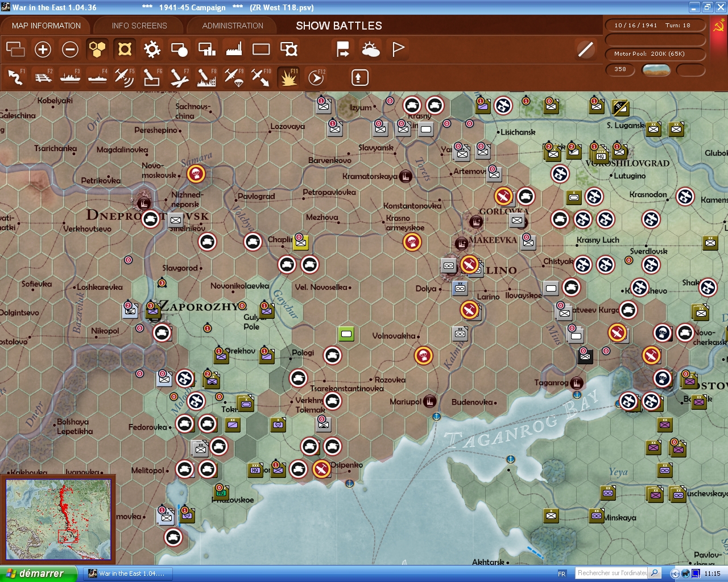728x582 pixels.
Task: Click the paratroop battle marker near Novomoskovsk
Action: click(x=196, y=174)
